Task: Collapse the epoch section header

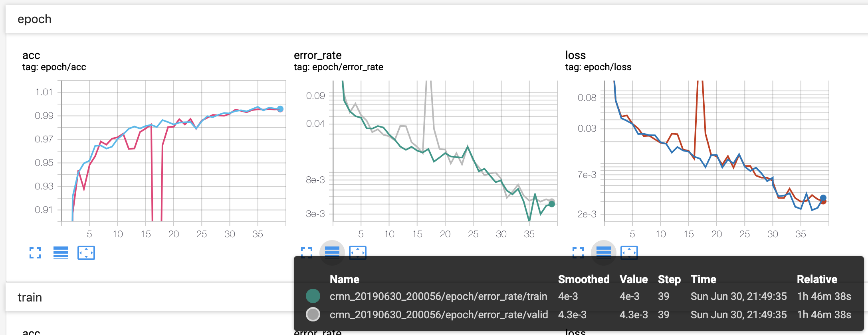Action: pos(34,19)
